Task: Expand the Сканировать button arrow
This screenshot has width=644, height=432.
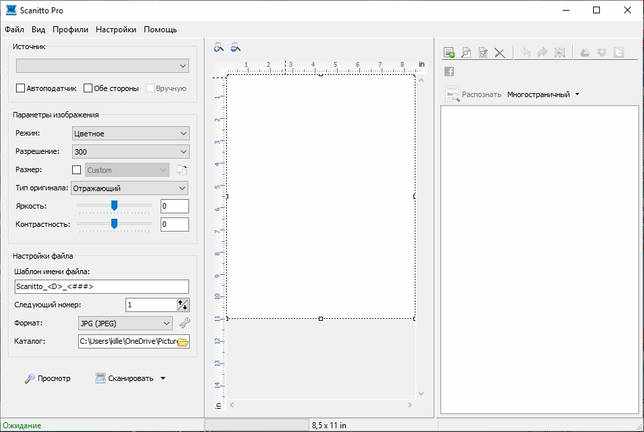Action: click(163, 378)
